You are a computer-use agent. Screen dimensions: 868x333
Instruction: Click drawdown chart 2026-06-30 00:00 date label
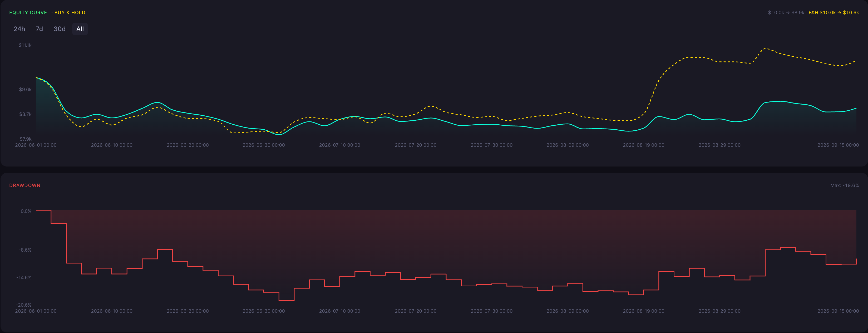pos(264,311)
